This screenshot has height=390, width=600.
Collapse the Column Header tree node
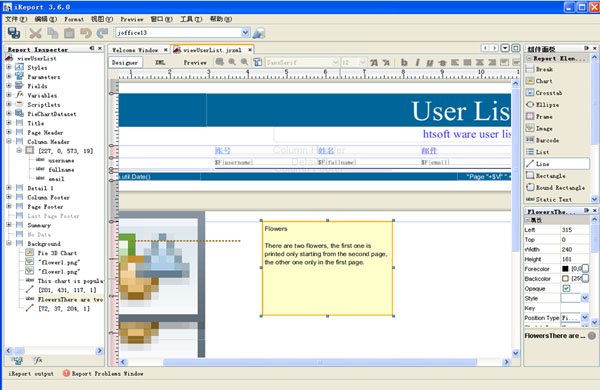pyautogui.click(x=9, y=141)
